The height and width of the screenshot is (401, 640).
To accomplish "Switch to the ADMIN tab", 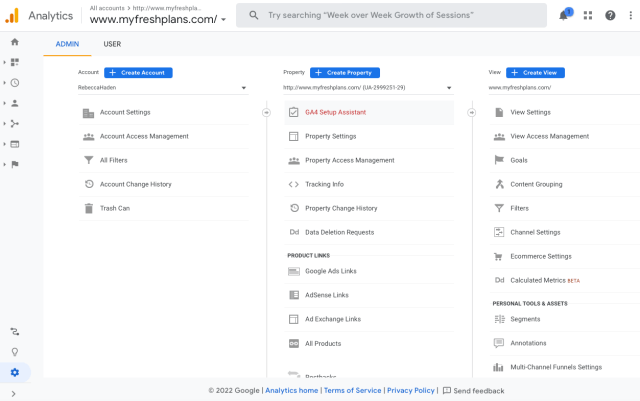I will [x=67, y=44].
